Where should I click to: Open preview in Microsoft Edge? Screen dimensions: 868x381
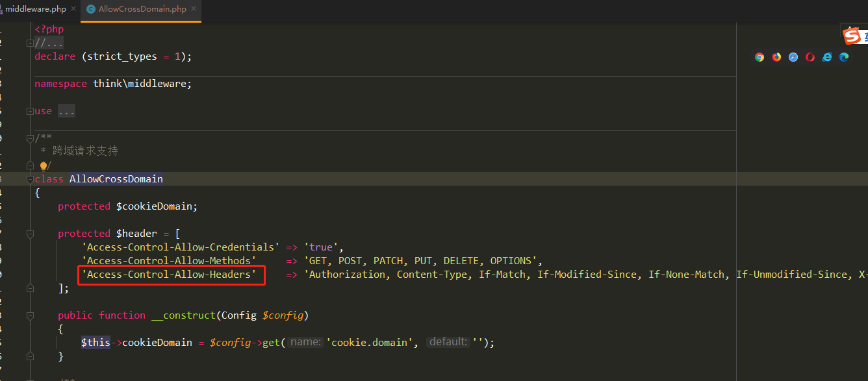click(843, 57)
